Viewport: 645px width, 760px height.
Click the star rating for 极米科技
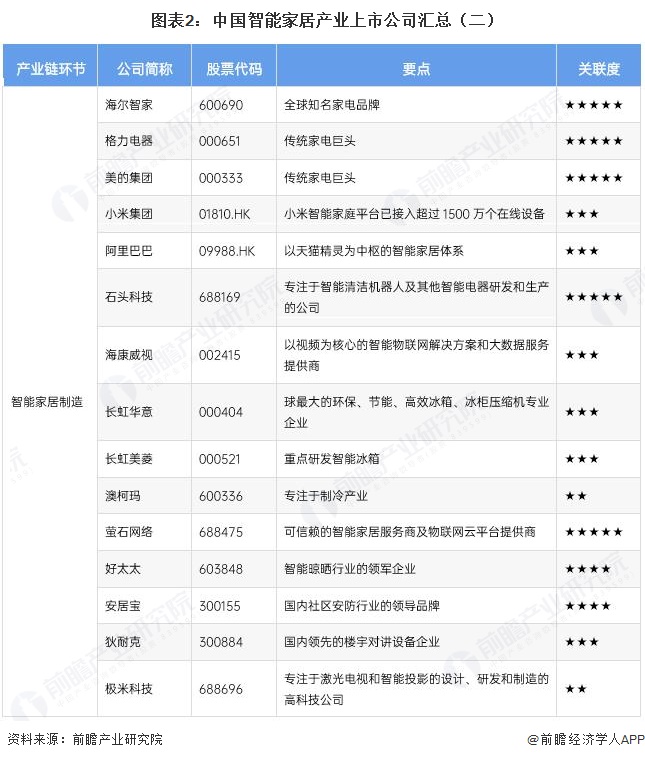point(576,689)
